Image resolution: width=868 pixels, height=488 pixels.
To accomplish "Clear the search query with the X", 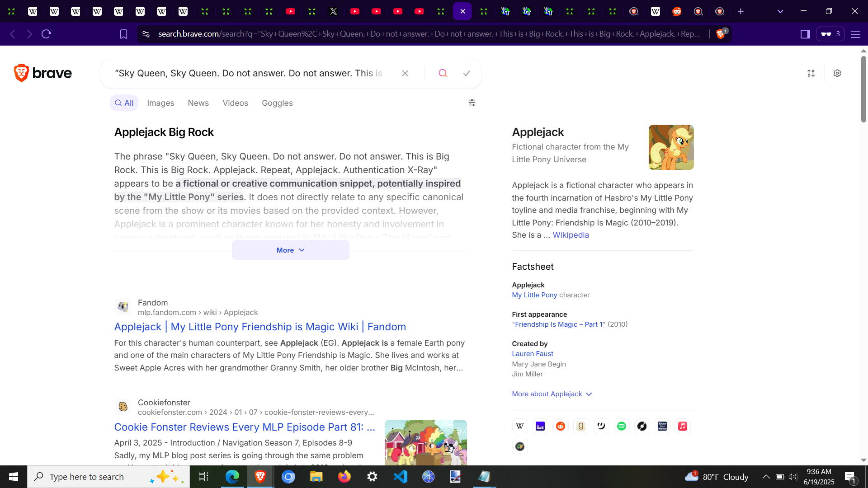I will coord(405,73).
